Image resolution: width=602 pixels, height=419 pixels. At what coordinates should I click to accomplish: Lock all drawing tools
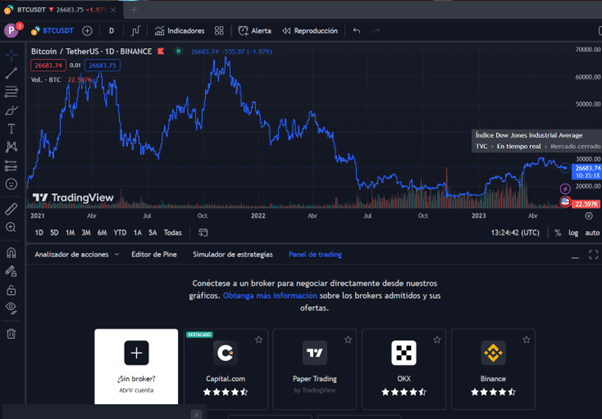tap(11, 290)
